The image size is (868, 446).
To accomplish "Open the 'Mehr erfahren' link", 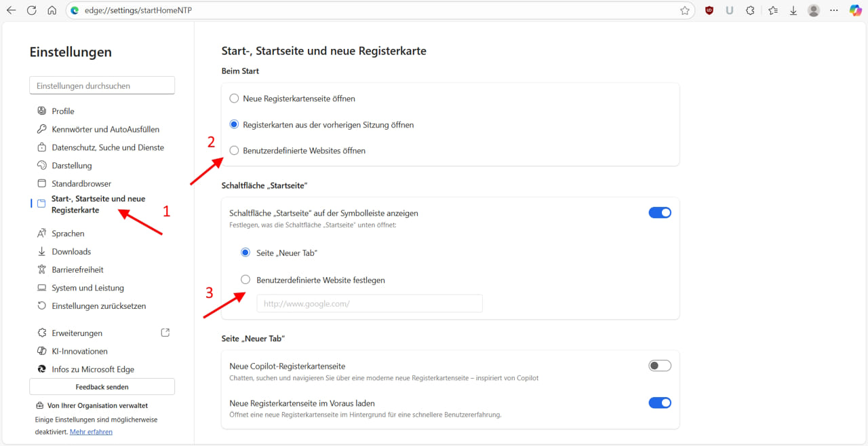I will click(x=91, y=431).
